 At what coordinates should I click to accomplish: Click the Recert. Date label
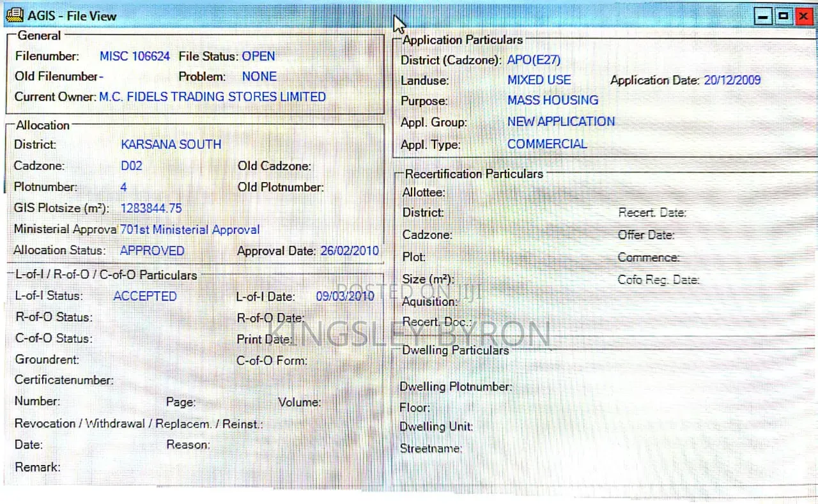click(x=652, y=213)
